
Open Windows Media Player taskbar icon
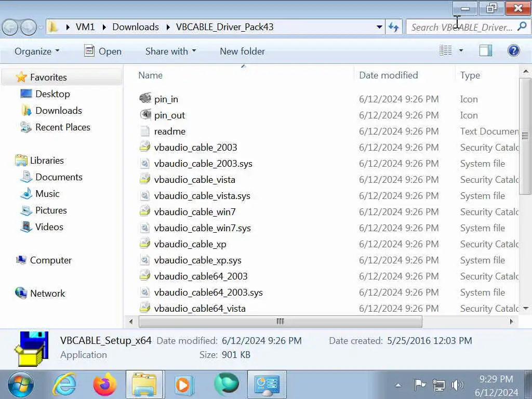click(183, 385)
